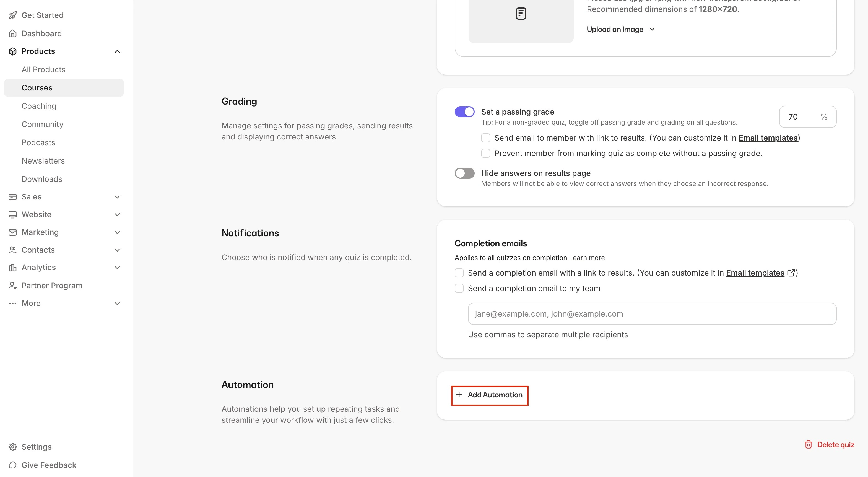
Task: Click the Get Started rocket icon
Action: tap(12, 15)
